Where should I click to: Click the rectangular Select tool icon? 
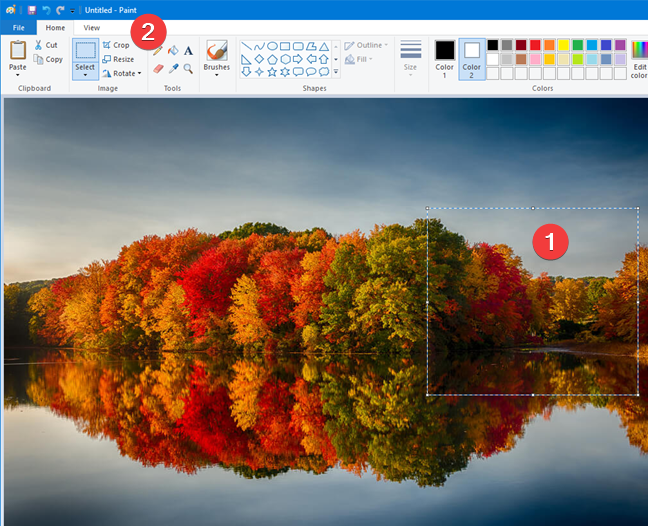click(x=86, y=50)
